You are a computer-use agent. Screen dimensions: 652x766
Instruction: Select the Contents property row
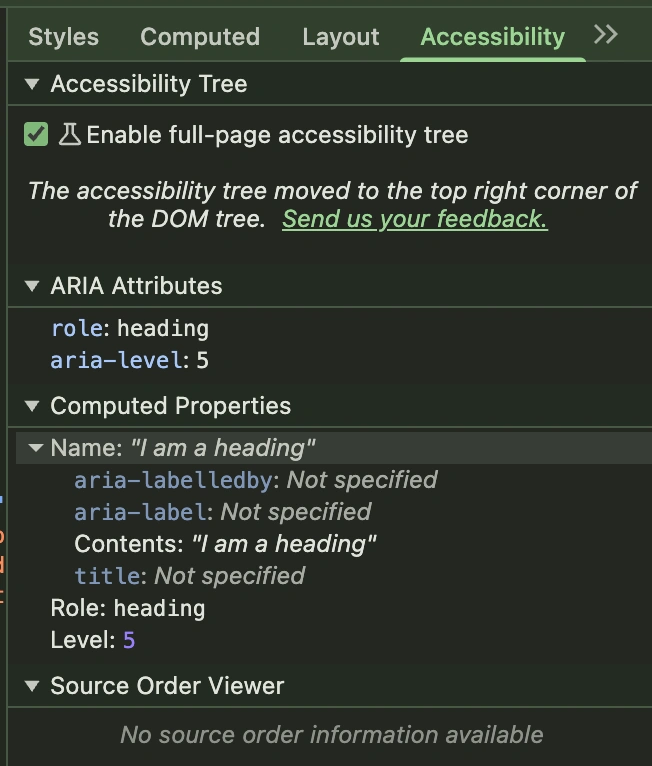click(x=225, y=544)
